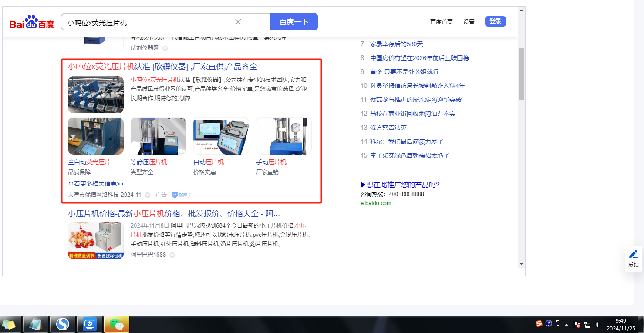The height and width of the screenshot is (333, 644).
Task: Click 查看更多相关信息>> link
Action: pos(96,184)
